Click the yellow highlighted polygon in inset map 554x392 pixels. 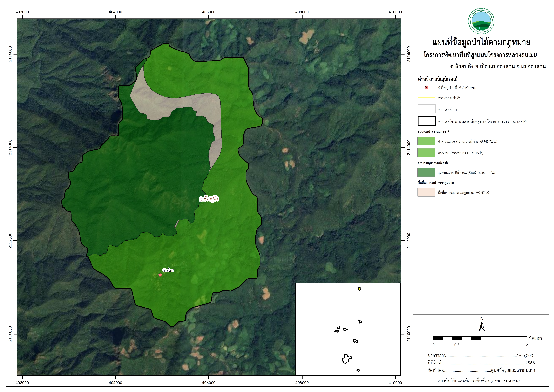(359, 289)
